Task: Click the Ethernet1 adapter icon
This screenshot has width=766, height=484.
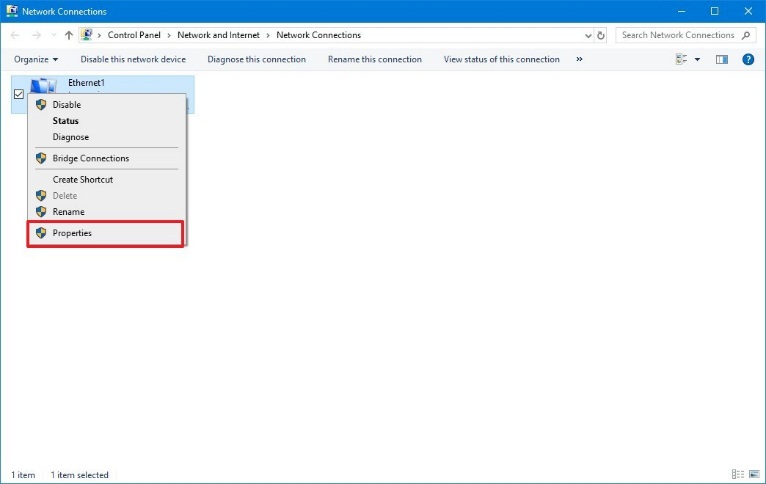Action: coord(44,85)
